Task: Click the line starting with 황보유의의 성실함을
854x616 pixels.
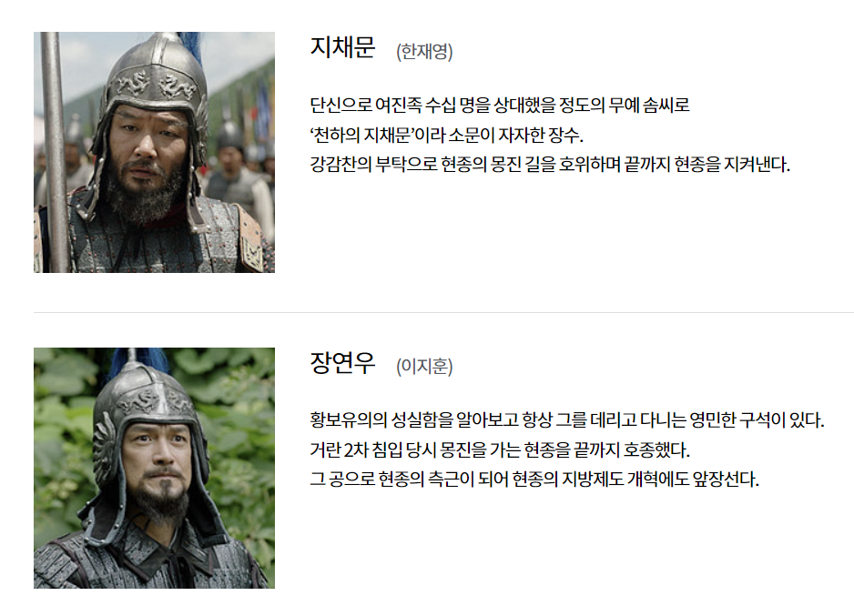Action: click(567, 420)
